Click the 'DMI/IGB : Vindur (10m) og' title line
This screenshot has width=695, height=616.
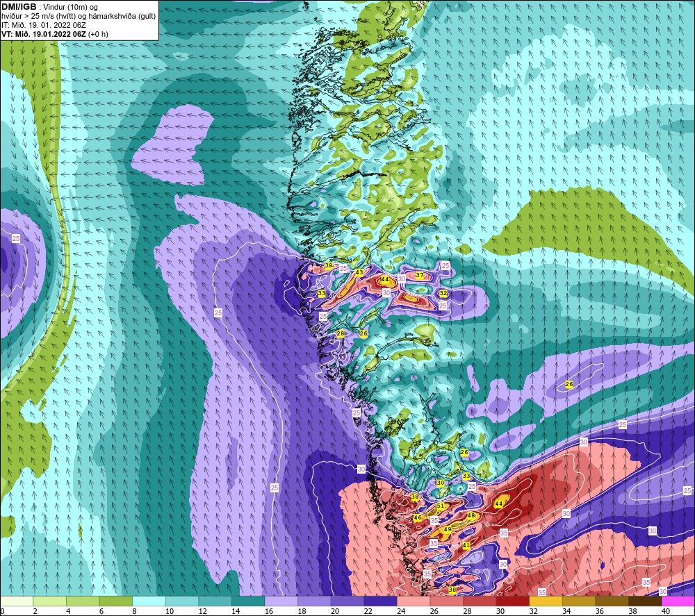point(49,7)
